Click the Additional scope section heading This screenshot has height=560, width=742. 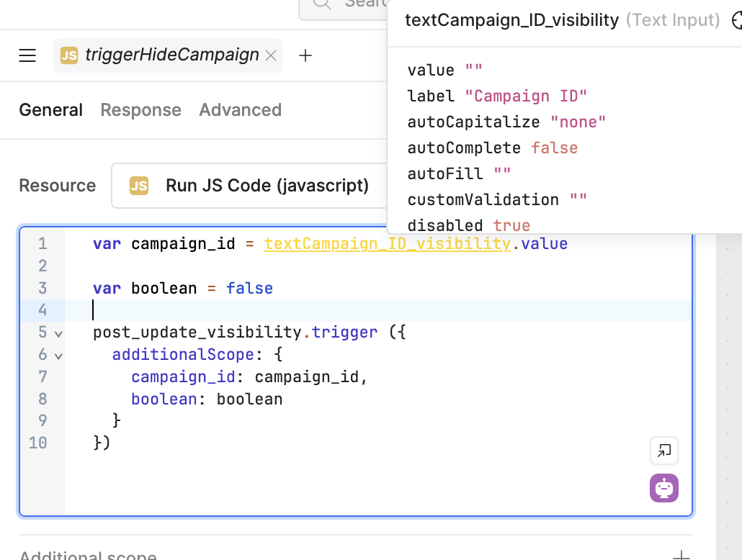[x=88, y=555]
